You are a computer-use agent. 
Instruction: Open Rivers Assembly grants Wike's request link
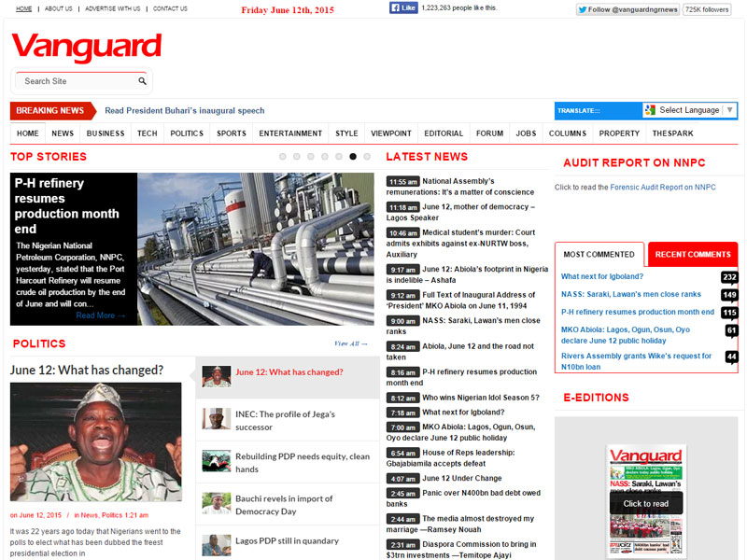coord(636,361)
